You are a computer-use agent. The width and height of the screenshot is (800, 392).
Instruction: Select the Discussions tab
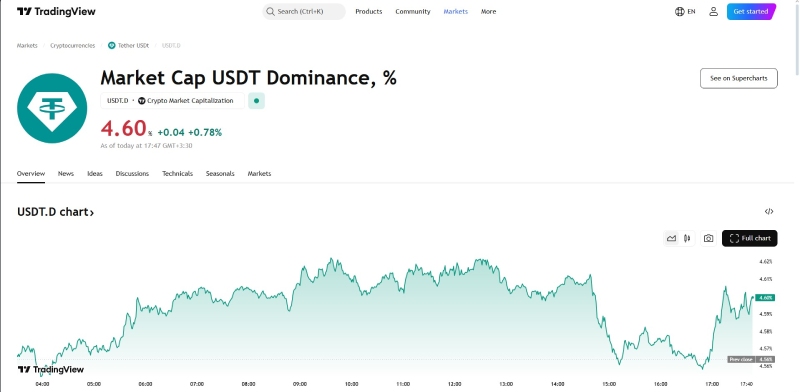(x=132, y=174)
